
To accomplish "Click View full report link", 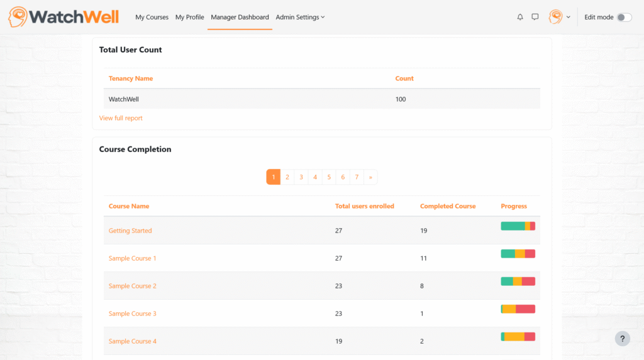I will (121, 118).
